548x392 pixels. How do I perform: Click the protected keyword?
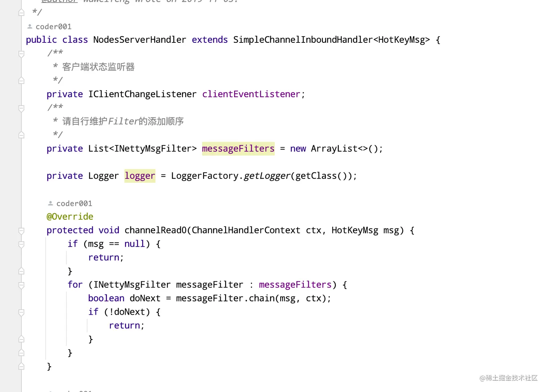[70, 230]
